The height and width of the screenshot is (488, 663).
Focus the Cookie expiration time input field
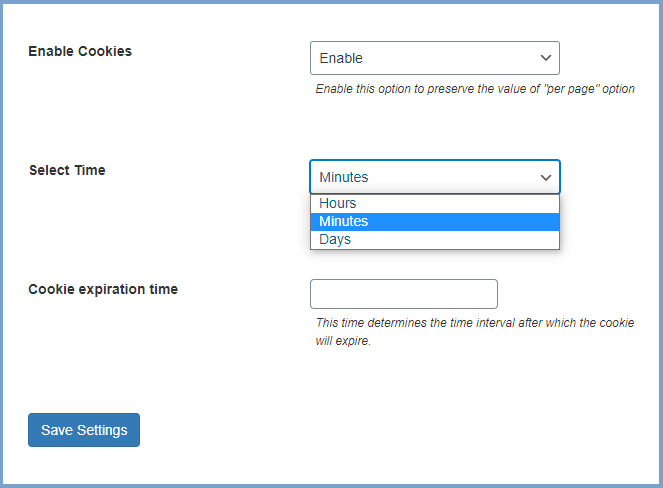403,294
